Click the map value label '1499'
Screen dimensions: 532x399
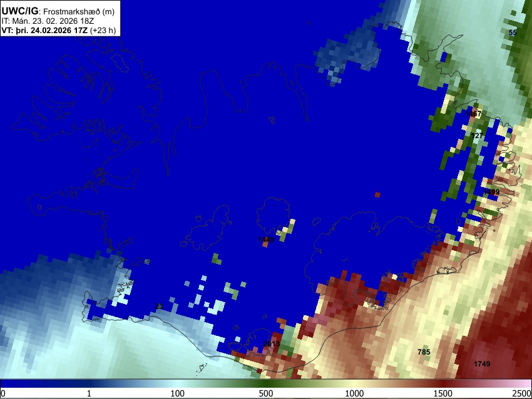pyautogui.click(x=491, y=192)
